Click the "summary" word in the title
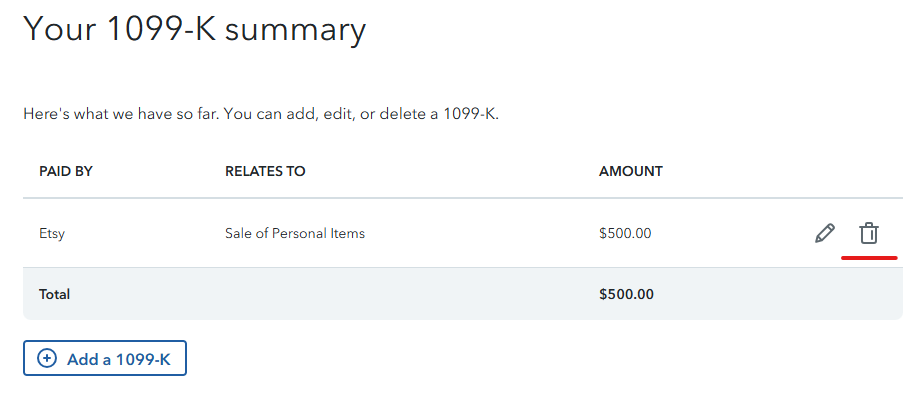This screenshot has height=408, width=911. point(295,29)
